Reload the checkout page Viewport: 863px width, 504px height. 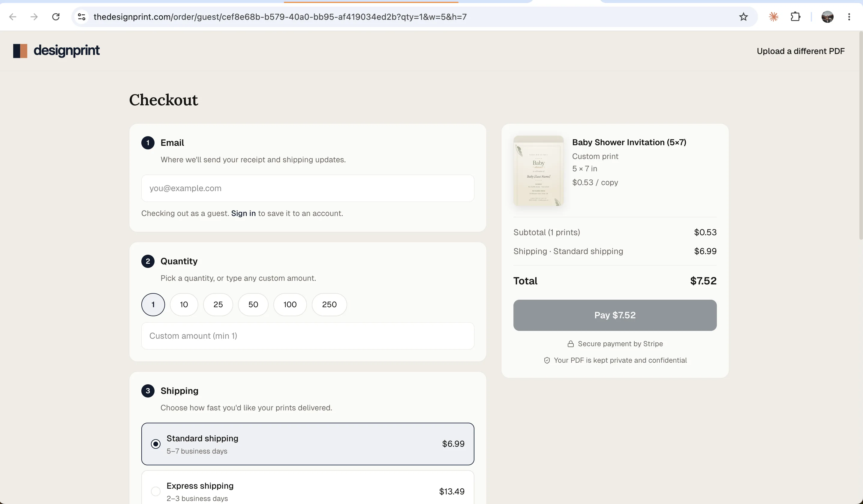[56, 17]
